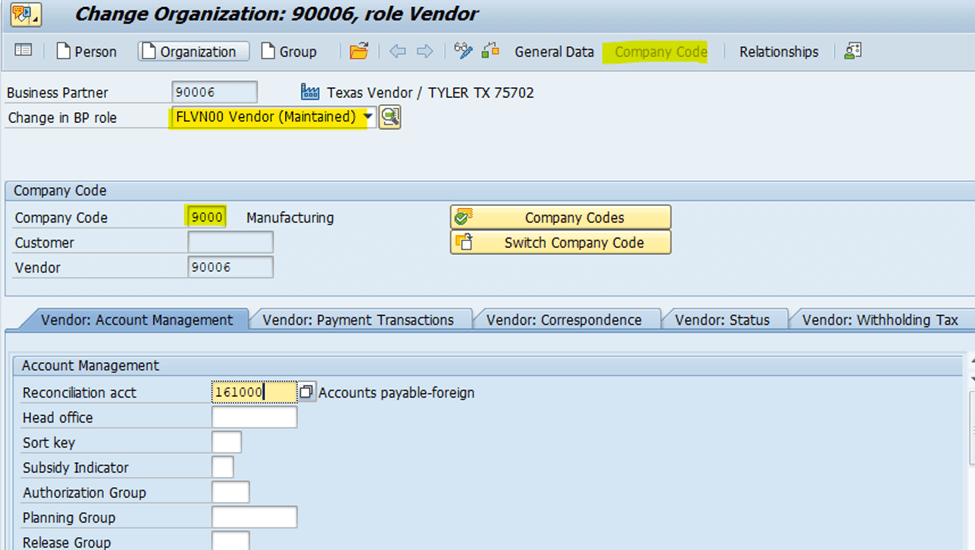The width and height of the screenshot is (975, 550).
Task: Click the Vendor 90006 field
Action: pos(230,267)
